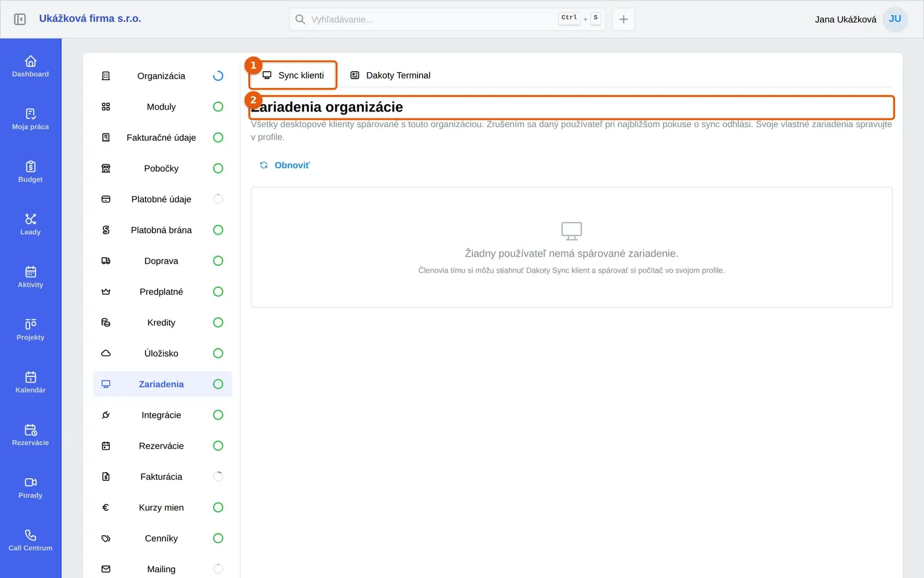Select Platobná brána in settings list
This screenshot has height=578, width=924.
(162, 230)
